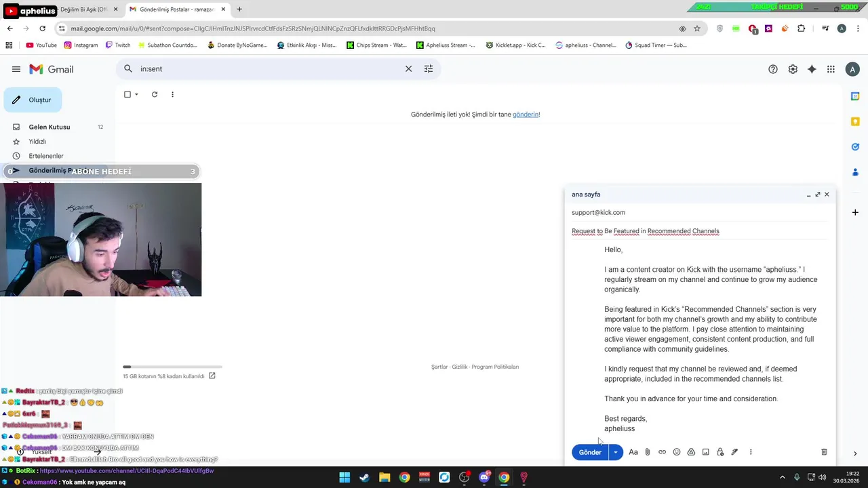Open Contacts in side panel

tap(855, 171)
